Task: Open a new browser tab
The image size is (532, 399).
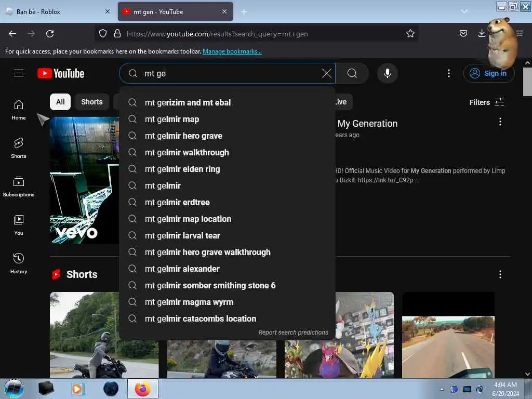Action: (x=244, y=11)
